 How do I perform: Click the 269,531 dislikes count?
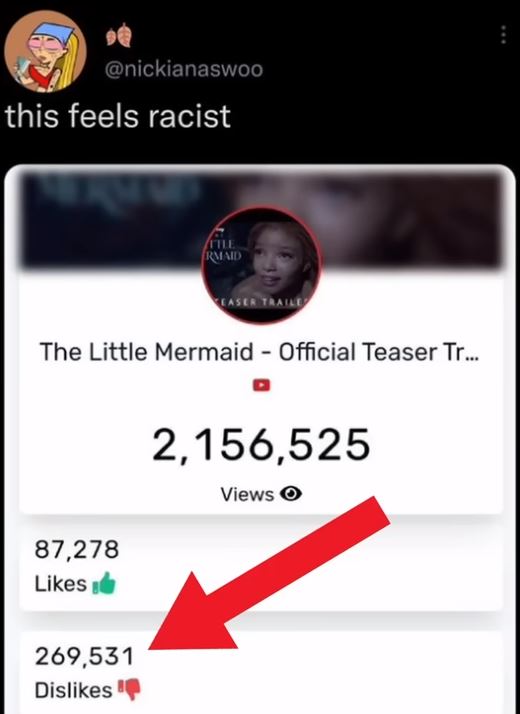pyautogui.click(x=84, y=656)
